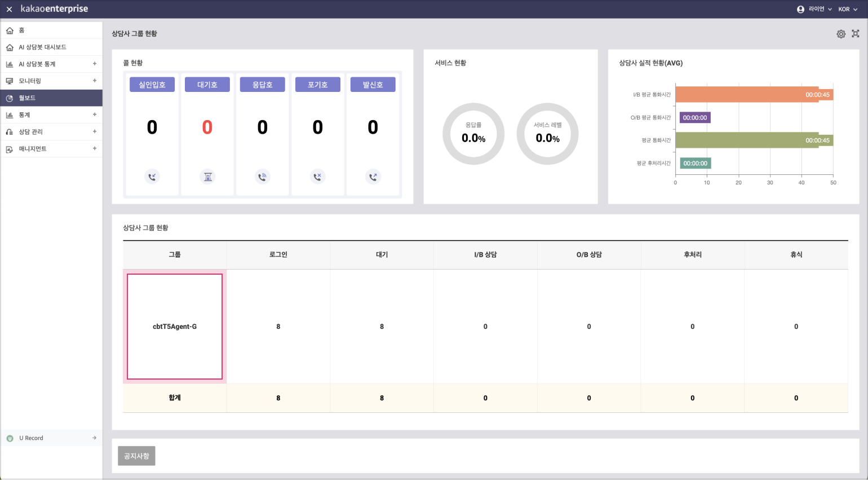
Task: Open AI 상담봇 대시보드 menu item
Action: pos(43,47)
